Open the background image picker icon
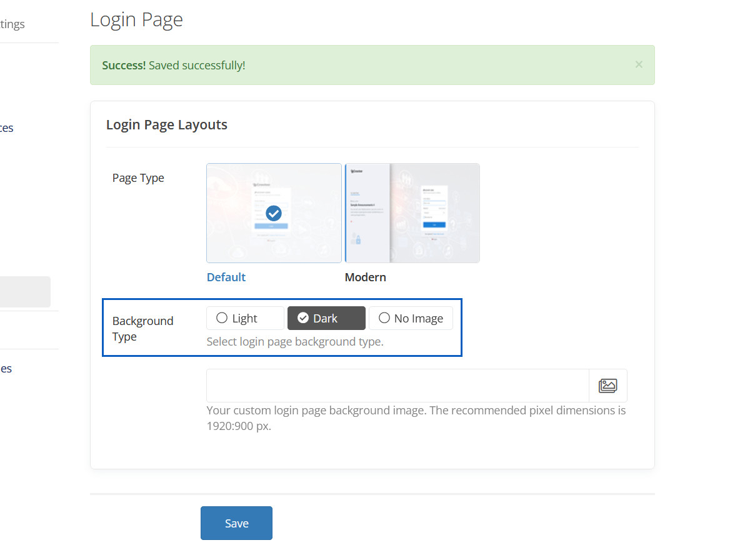This screenshot has width=750, height=560. pyautogui.click(x=607, y=386)
